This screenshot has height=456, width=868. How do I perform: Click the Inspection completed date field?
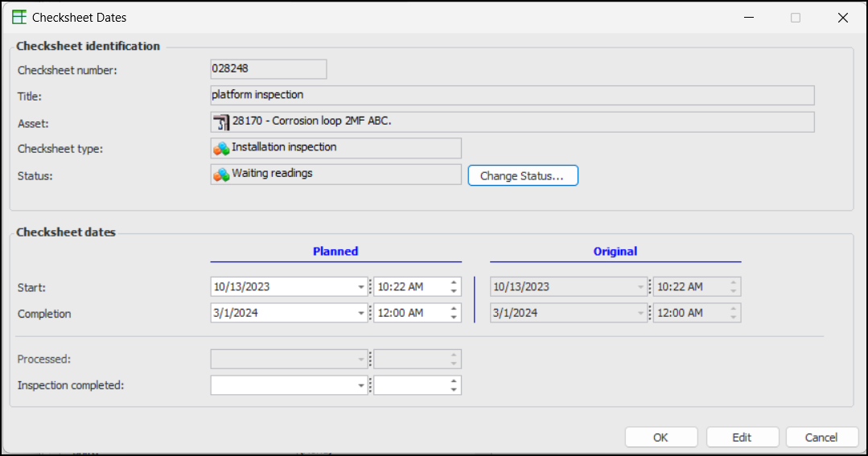282,386
